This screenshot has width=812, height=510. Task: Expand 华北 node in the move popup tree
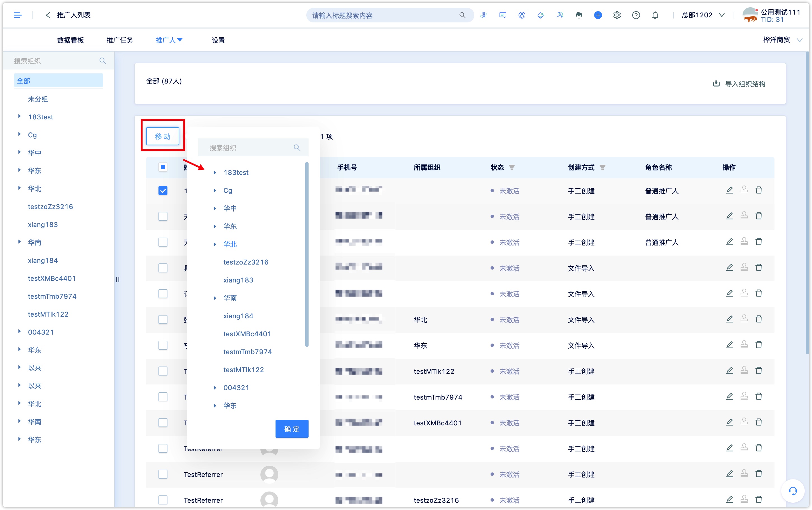pos(215,244)
